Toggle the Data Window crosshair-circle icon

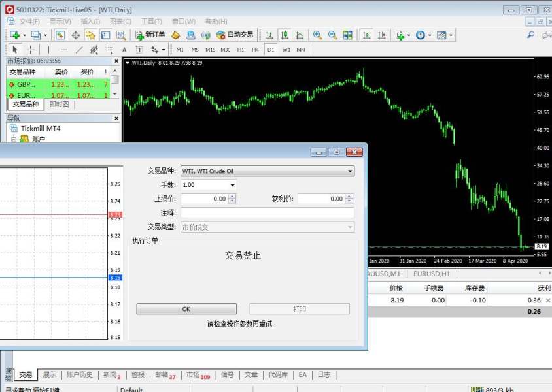pyautogui.click(x=75, y=35)
